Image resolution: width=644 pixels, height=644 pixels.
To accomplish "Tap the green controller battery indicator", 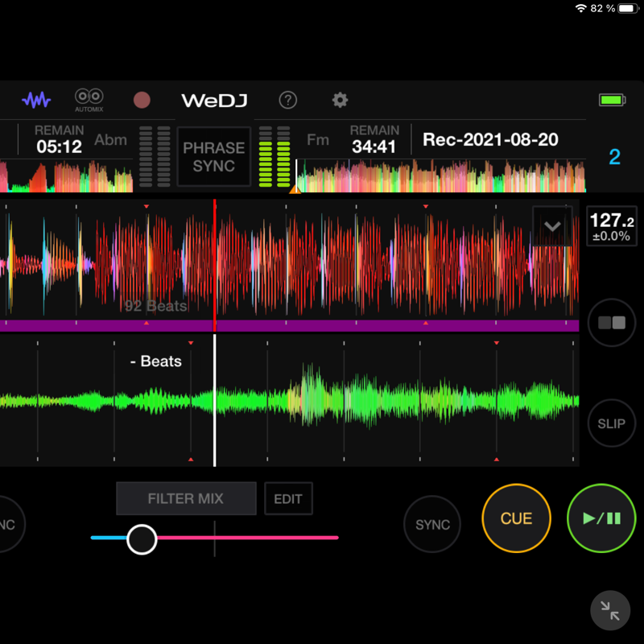I will point(612,100).
